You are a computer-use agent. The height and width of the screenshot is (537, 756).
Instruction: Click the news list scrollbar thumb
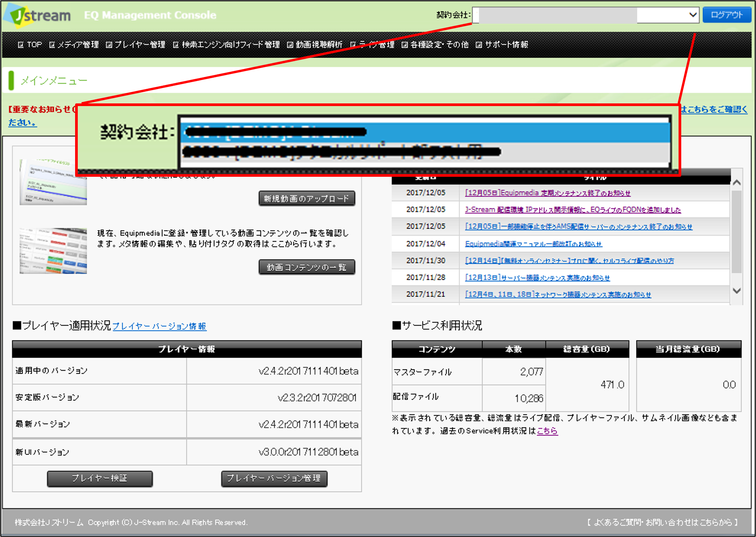pos(737,232)
